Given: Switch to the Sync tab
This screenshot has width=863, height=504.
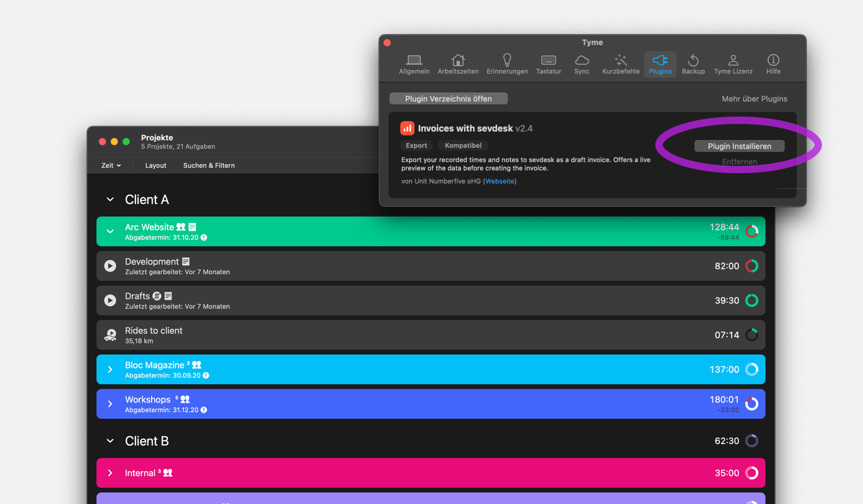Looking at the screenshot, I should click(582, 65).
